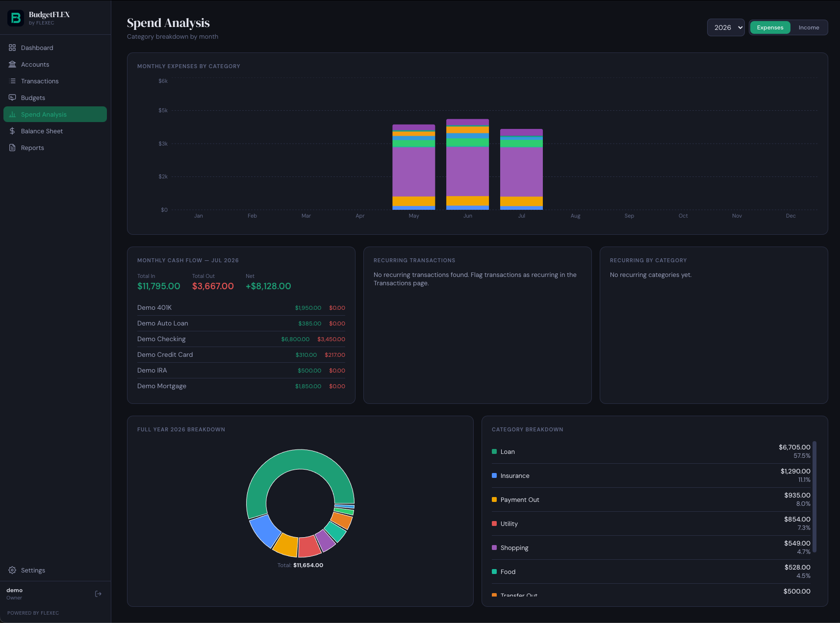The image size is (840, 623).
Task: Click the $935.00 Payment Out amount
Action: [797, 495]
